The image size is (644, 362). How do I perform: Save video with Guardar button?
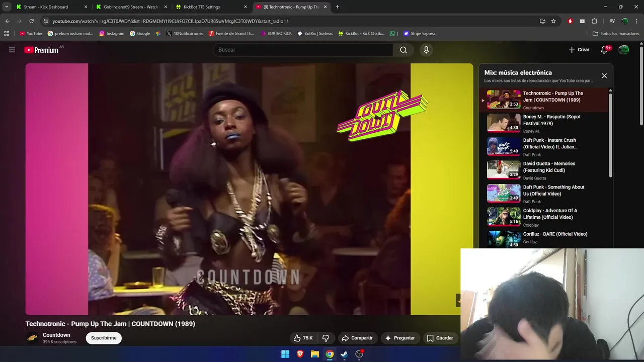pyautogui.click(x=440, y=338)
